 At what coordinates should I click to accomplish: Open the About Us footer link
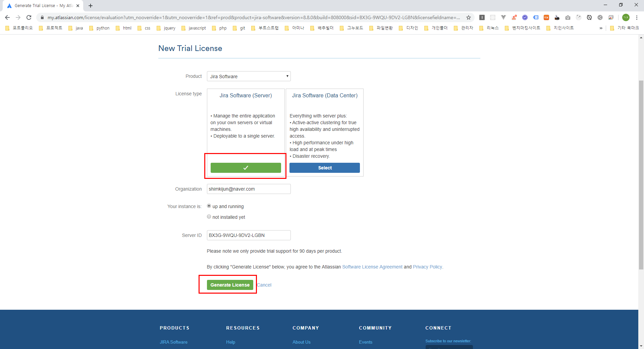tap(301, 342)
